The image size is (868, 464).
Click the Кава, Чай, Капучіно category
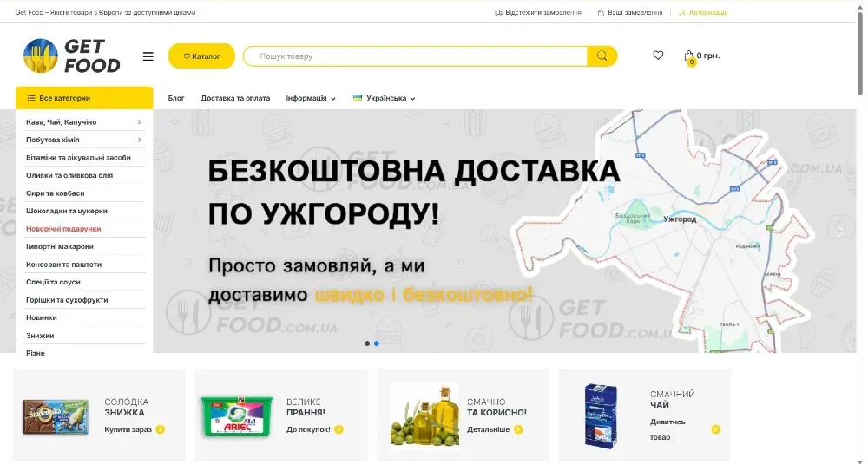(x=62, y=121)
